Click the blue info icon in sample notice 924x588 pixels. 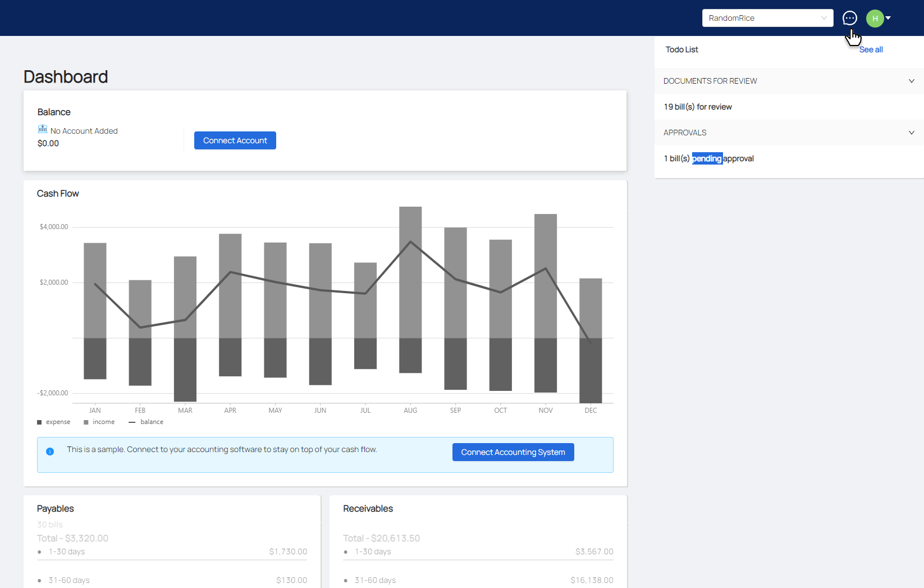50,452
